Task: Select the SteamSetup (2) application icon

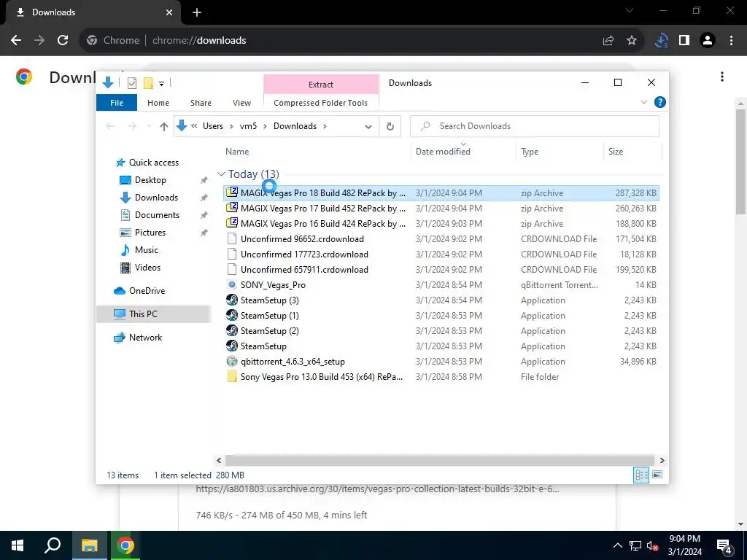Action: click(232, 330)
